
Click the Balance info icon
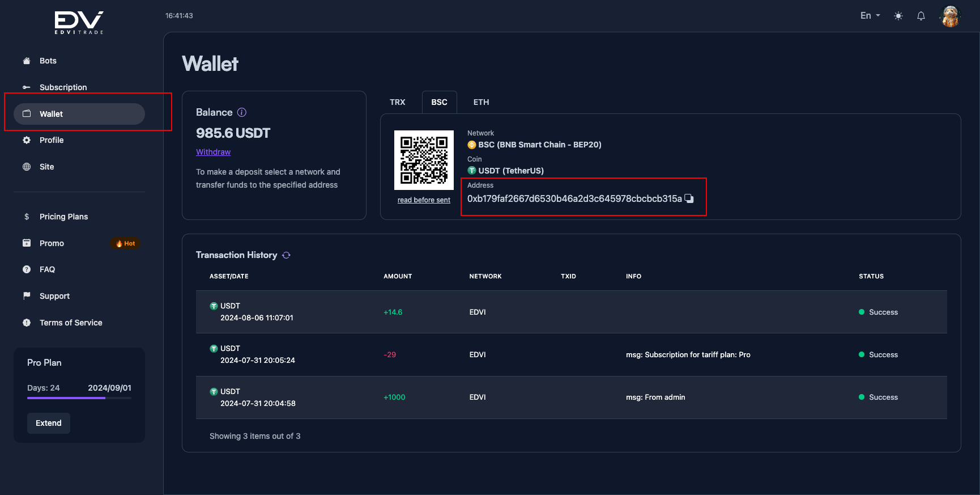(241, 112)
